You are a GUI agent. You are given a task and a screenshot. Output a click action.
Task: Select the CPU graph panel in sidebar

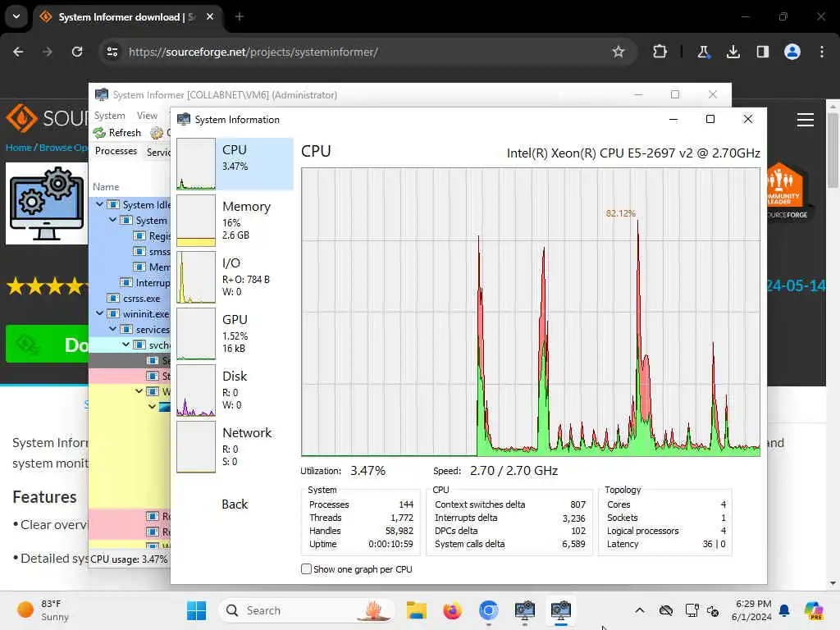click(x=235, y=164)
